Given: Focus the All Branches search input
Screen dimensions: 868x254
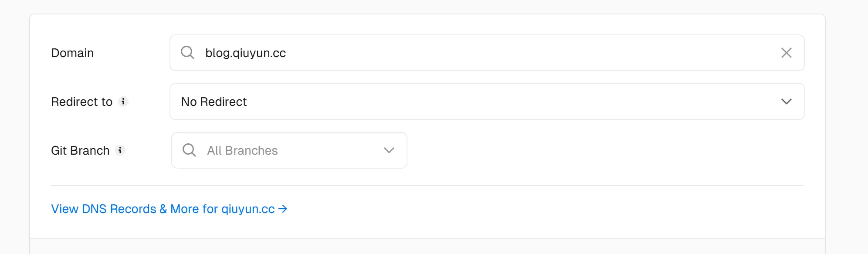Looking at the screenshot, I should [x=289, y=150].
